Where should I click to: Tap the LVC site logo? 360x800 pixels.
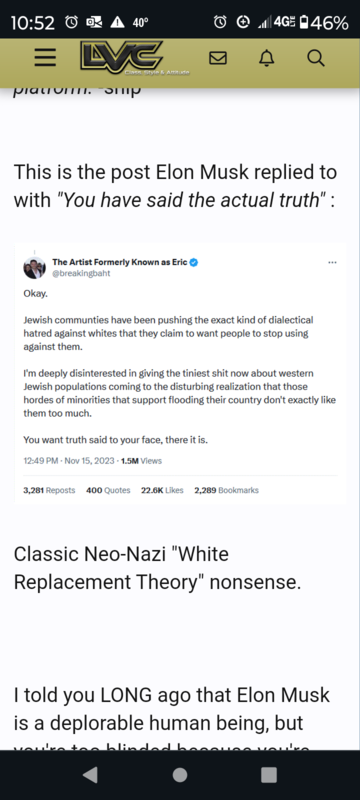pos(122,58)
